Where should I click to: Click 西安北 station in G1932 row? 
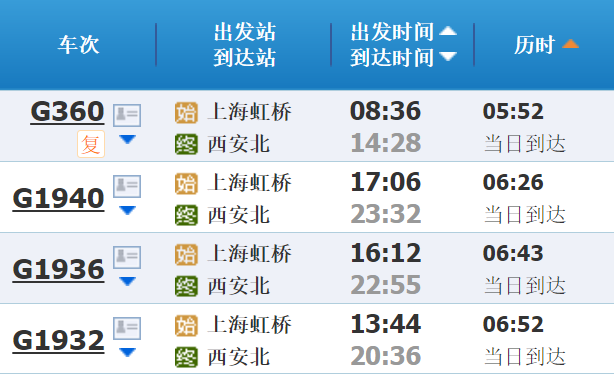click(x=238, y=357)
